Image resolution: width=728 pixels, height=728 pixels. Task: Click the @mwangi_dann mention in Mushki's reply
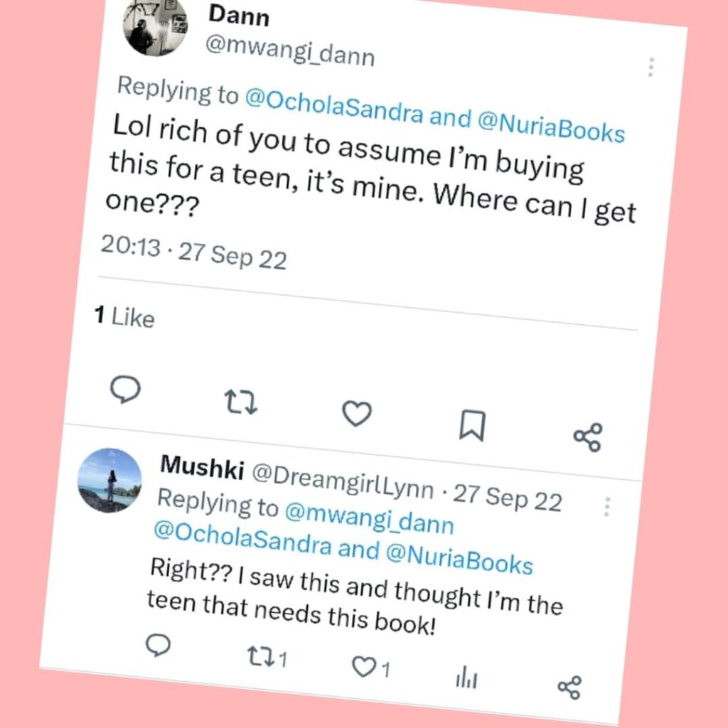pos(368,516)
